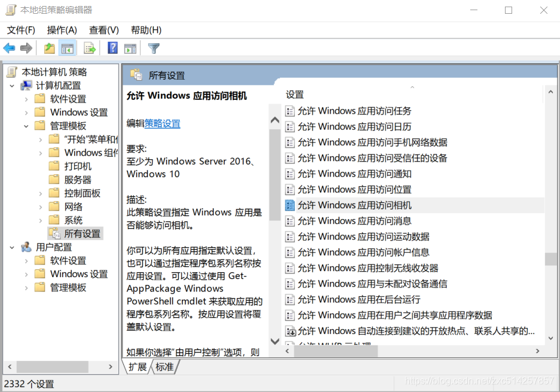This screenshot has width=560, height=392.
Task: Click the icon for 允许 Windows 自动连接到建议的开放热点
Action: [x=290, y=331]
